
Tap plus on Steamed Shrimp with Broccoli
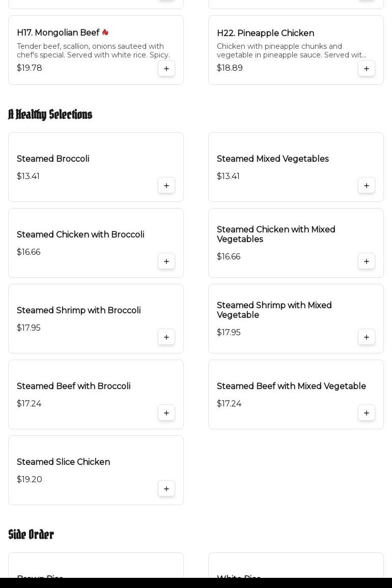(x=166, y=337)
